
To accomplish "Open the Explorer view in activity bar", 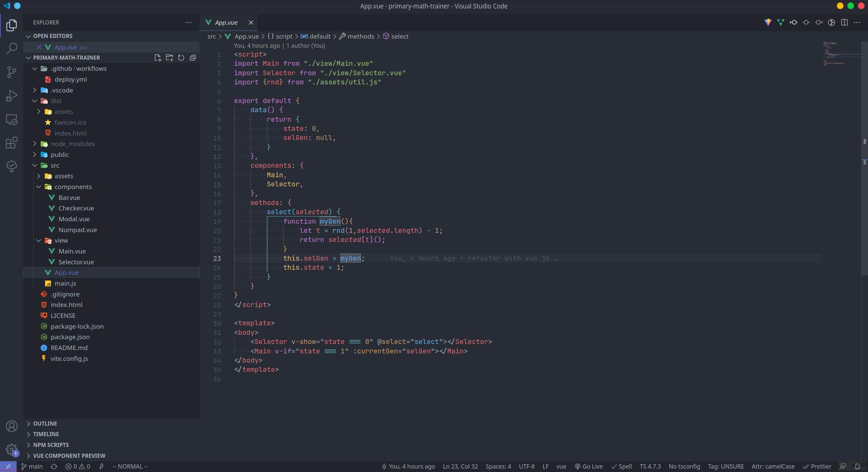I will click(x=12, y=25).
